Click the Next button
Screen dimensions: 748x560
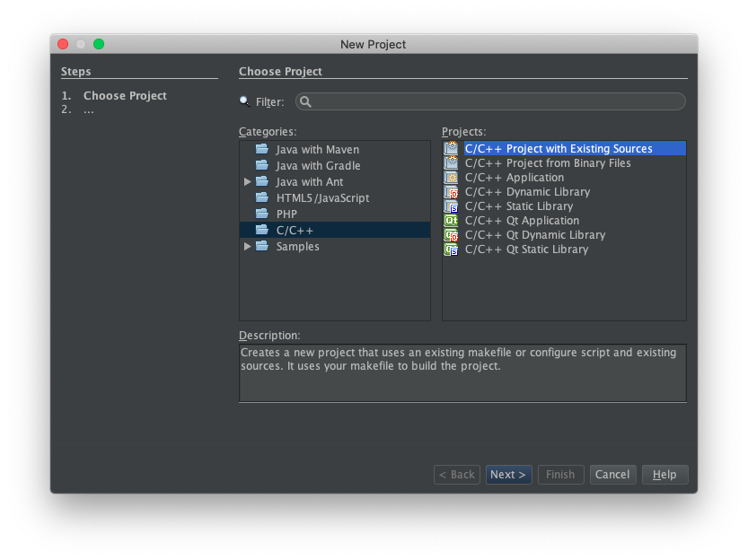coord(508,475)
